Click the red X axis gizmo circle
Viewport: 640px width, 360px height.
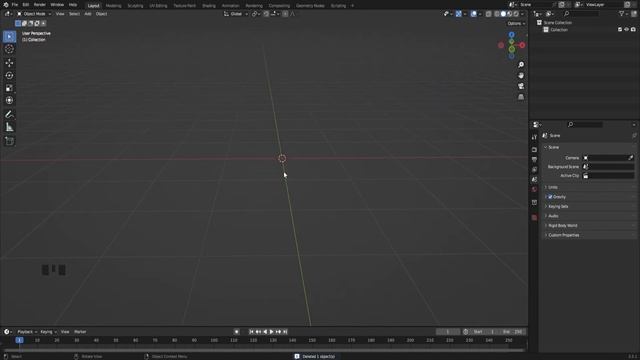(x=522, y=45)
